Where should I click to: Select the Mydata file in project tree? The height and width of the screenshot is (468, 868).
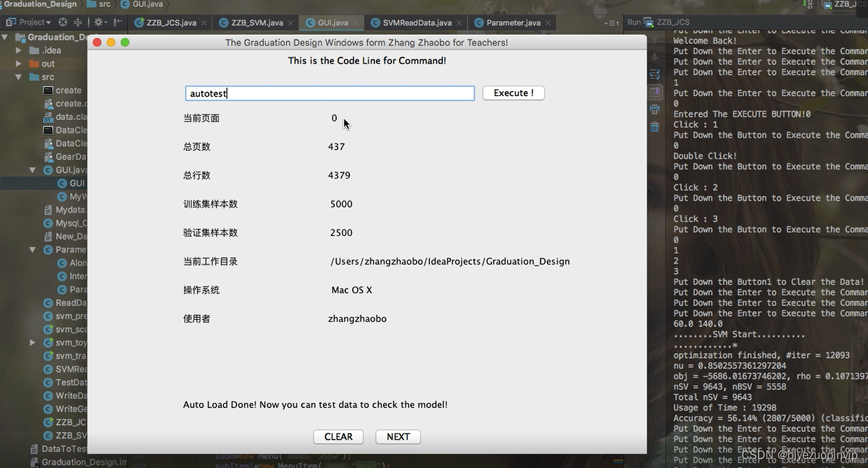(65, 210)
